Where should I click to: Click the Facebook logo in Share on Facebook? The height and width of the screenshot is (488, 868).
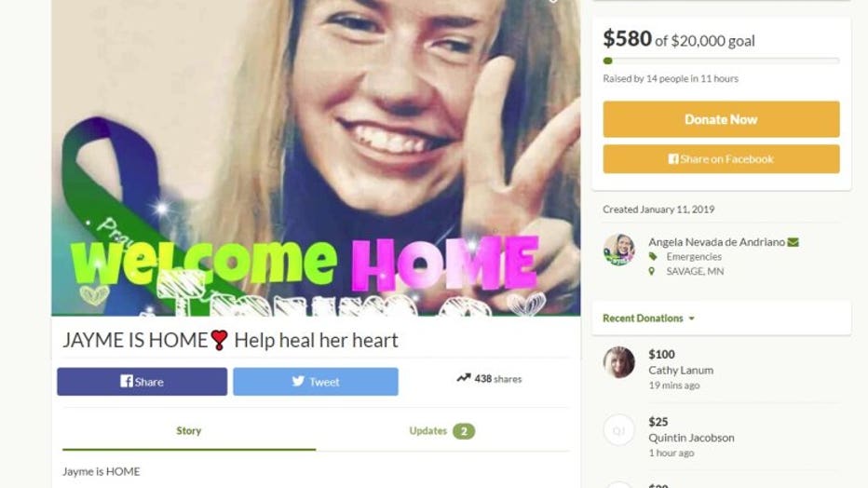(x=673, y=159)
